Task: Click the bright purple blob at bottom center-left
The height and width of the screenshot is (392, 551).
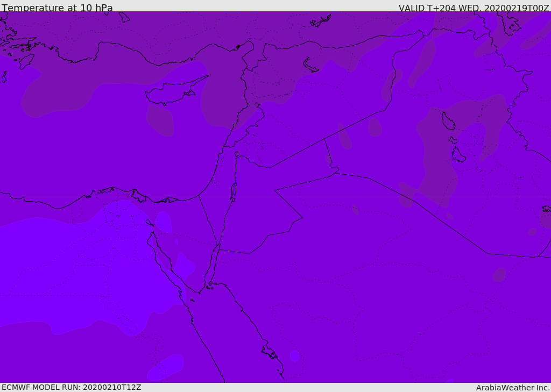Action: 165,367
